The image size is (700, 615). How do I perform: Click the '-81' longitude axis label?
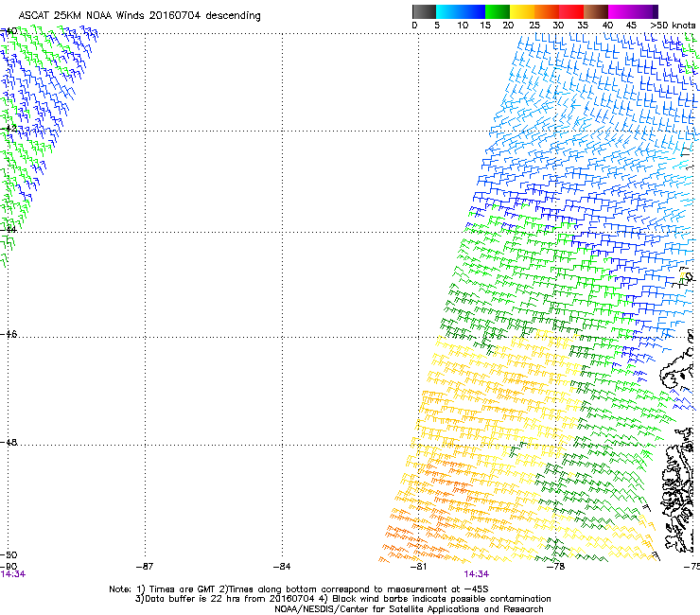pos(418,567)
